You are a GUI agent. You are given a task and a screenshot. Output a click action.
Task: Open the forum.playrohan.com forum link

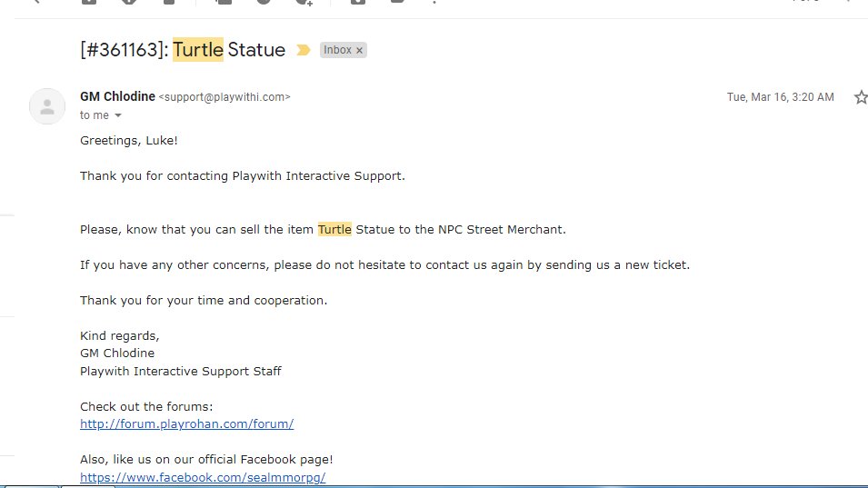coord(186,423)
